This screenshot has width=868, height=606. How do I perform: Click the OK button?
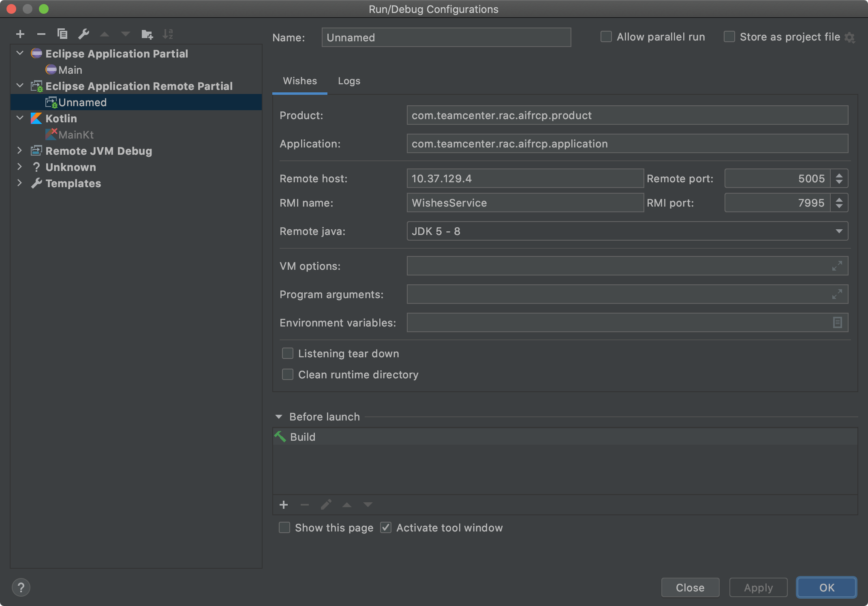(x=827, y=587)
